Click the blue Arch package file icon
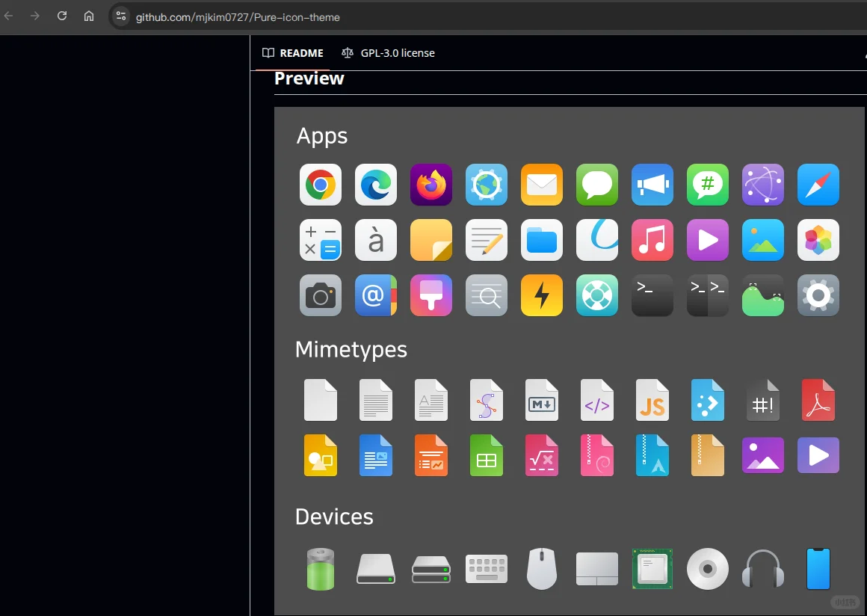The width and height of the screenshot is (867, 616). click(x=652, y=455)
